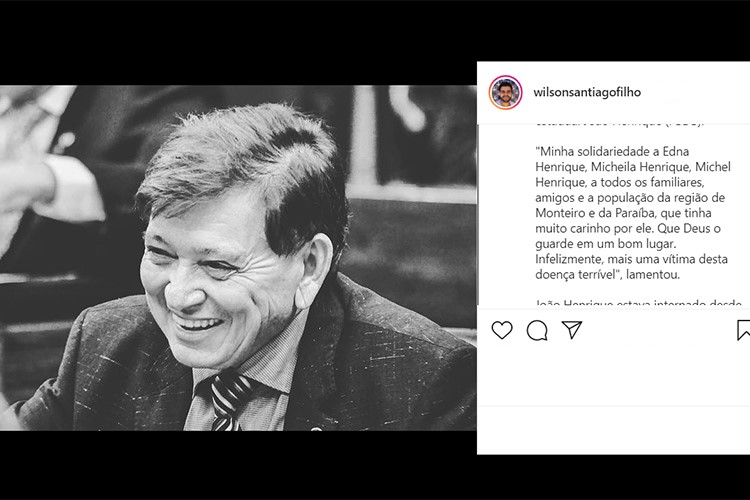Click the black-and-white photo of smiling man

[238, 258]
